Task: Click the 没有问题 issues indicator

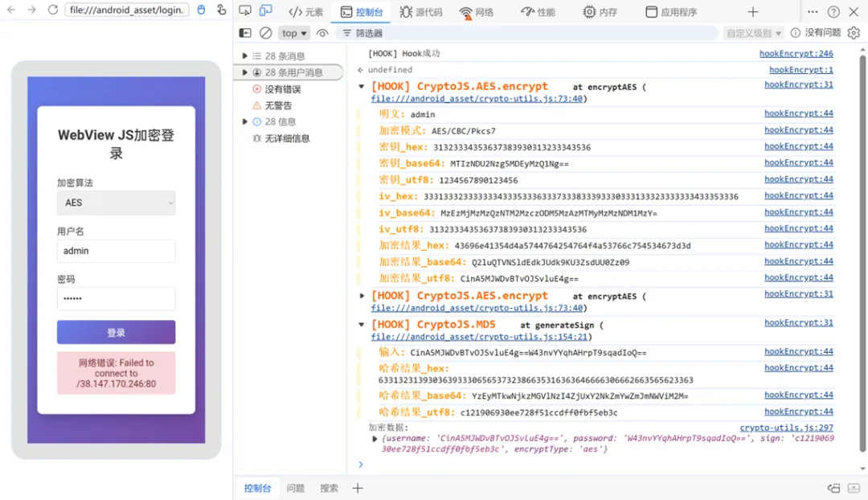Action: (816, 33)
